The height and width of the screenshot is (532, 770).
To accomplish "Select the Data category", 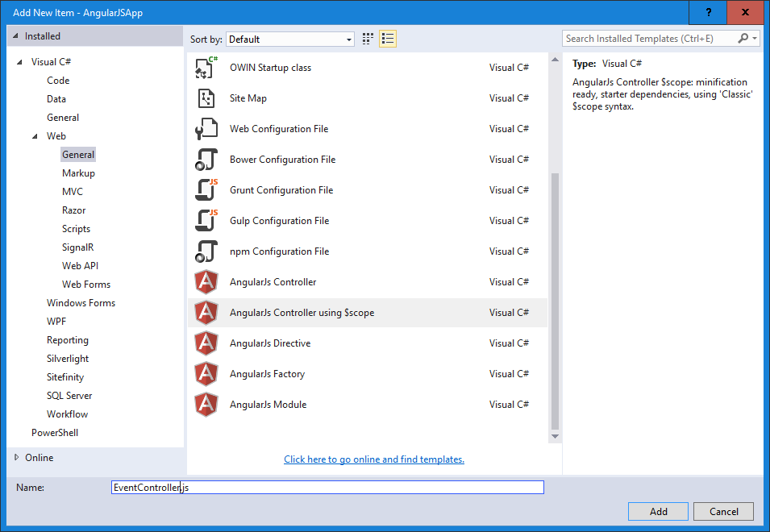I will click(56, 99).
